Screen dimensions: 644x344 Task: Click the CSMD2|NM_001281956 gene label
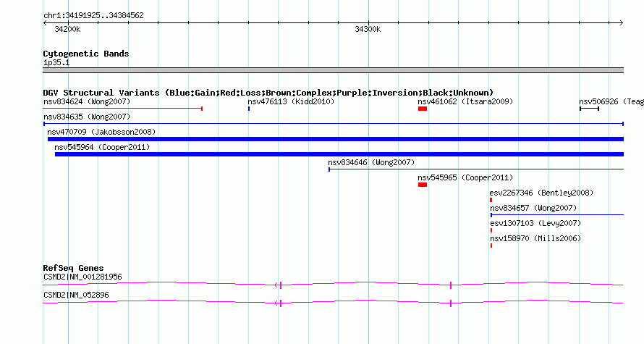[x=82, y=277]
